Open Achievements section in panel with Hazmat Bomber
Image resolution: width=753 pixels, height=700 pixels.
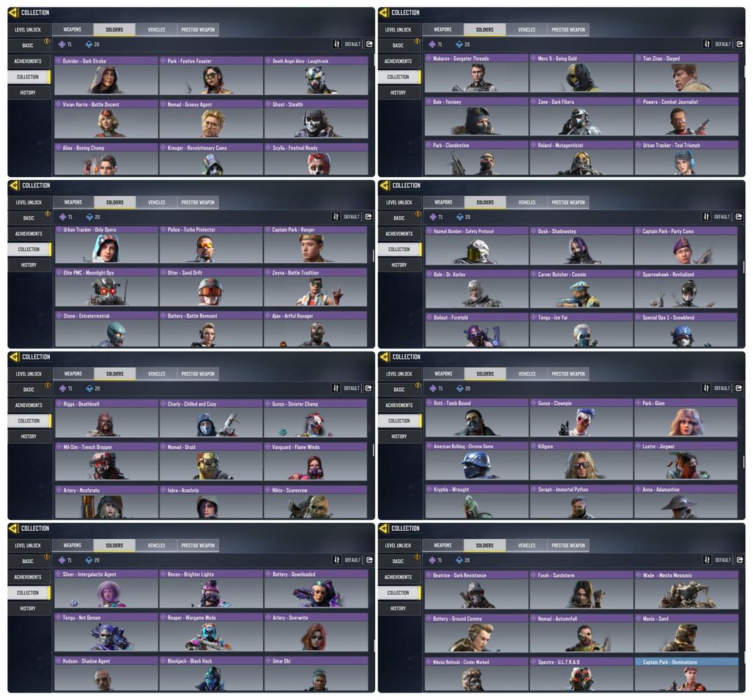tap(399, 234)
